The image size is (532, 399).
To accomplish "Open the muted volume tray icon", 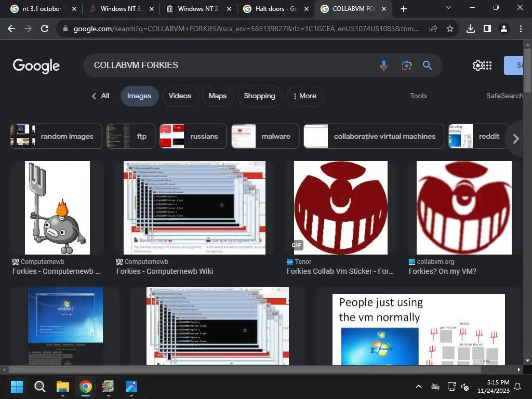I will [x=465, y=387].
